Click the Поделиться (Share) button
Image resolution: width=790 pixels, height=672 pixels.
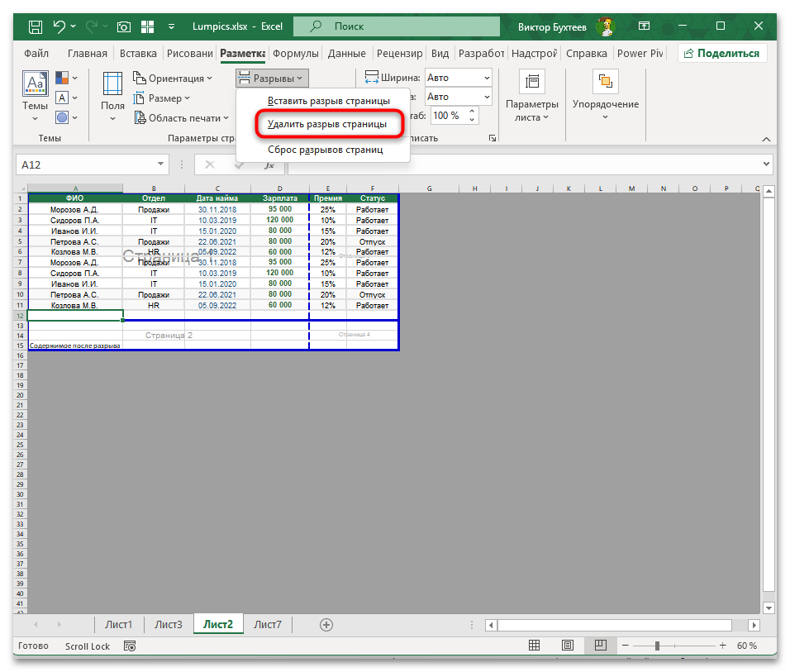(721, 53)
